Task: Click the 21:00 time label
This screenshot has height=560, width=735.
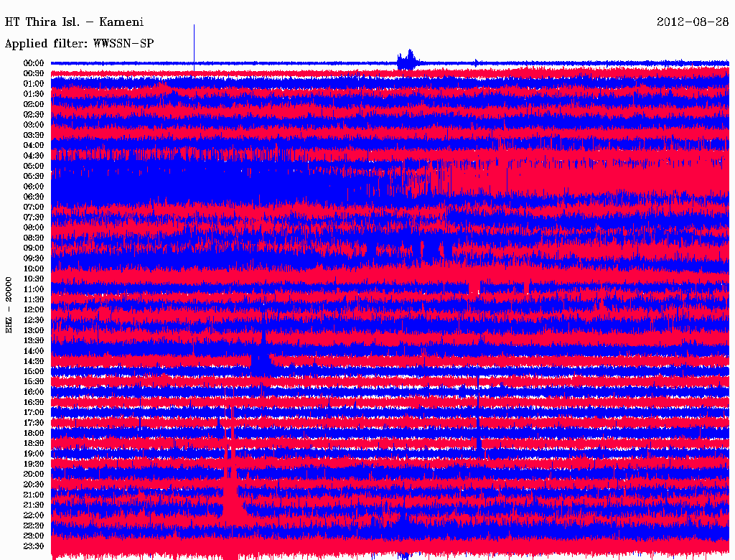Action: [x=34, y=495]
